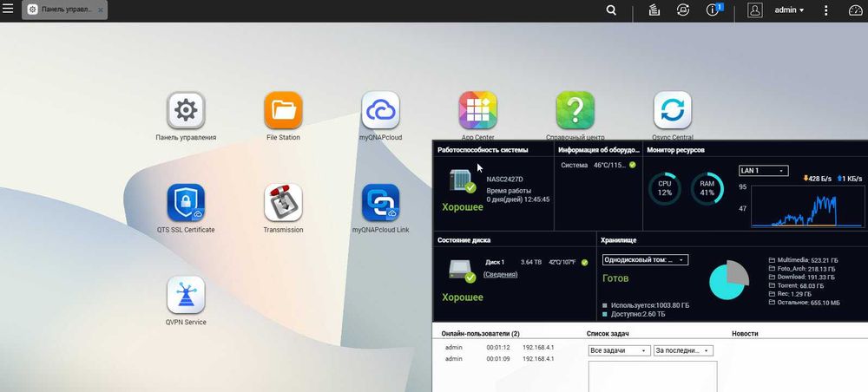Click NASC2427D device name
868x392 pixels.
pyautogui.click(x=505, y=180)
